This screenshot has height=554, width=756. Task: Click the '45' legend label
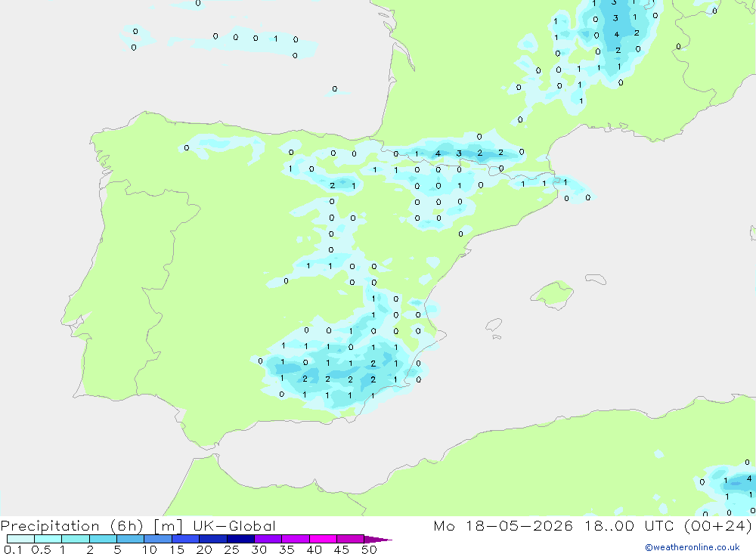click(342, 549)
